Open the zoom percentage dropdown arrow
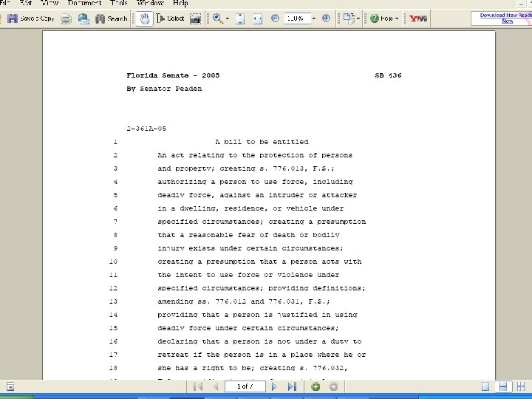Screen dimensions: 532x399 pos(314,18)
